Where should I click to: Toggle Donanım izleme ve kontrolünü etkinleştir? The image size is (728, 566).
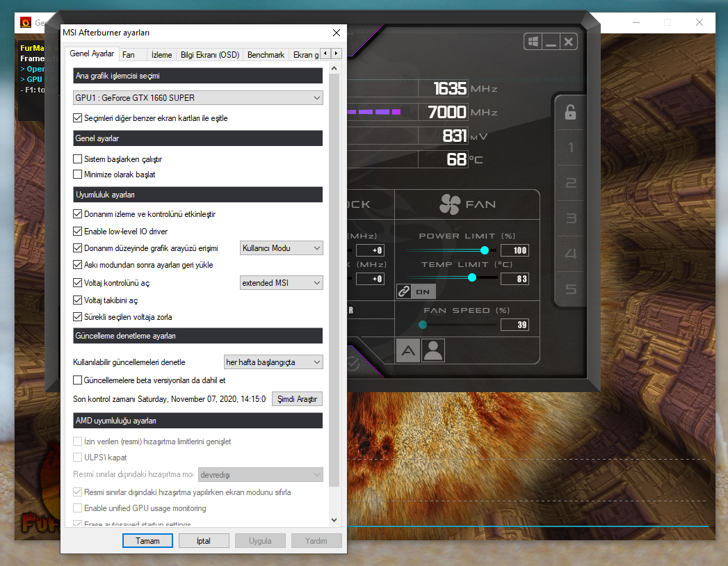(78, 214)
